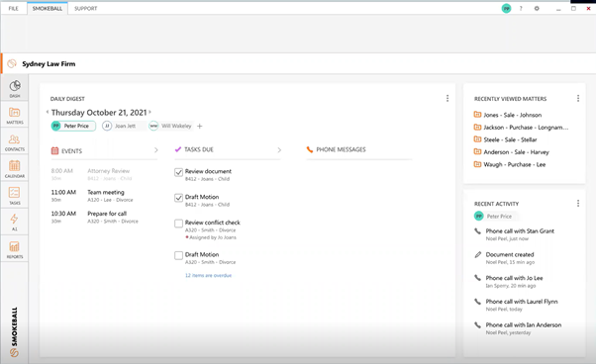Click the Sydney Law Firm title

pos(49,63)
